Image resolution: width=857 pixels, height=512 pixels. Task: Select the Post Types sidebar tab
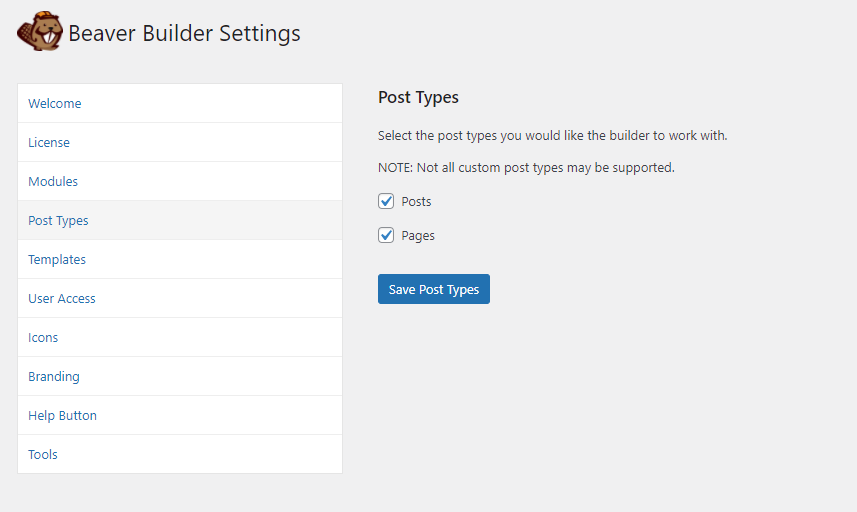tap(180, 220)
